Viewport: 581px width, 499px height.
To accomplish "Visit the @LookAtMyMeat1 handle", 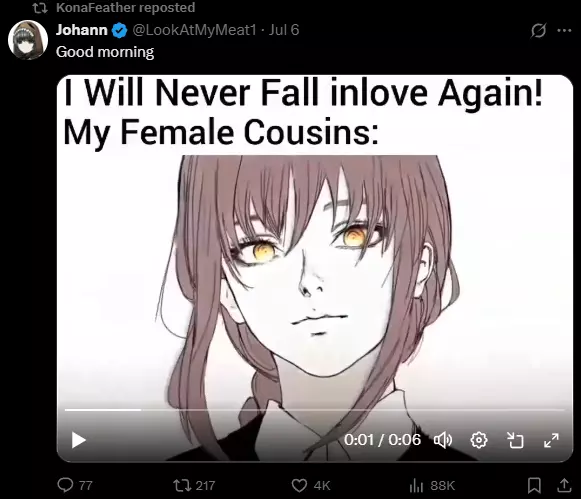I will coord(194,30).
